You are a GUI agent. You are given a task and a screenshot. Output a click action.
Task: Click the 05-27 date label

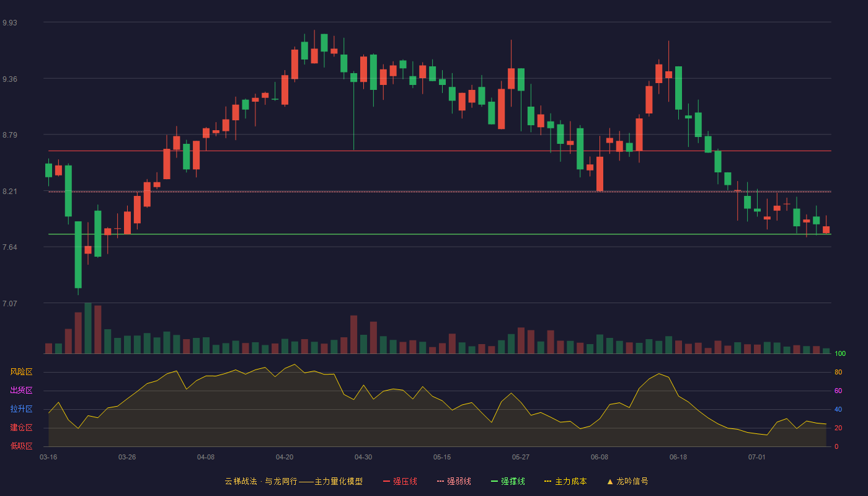tap(521, 457)
